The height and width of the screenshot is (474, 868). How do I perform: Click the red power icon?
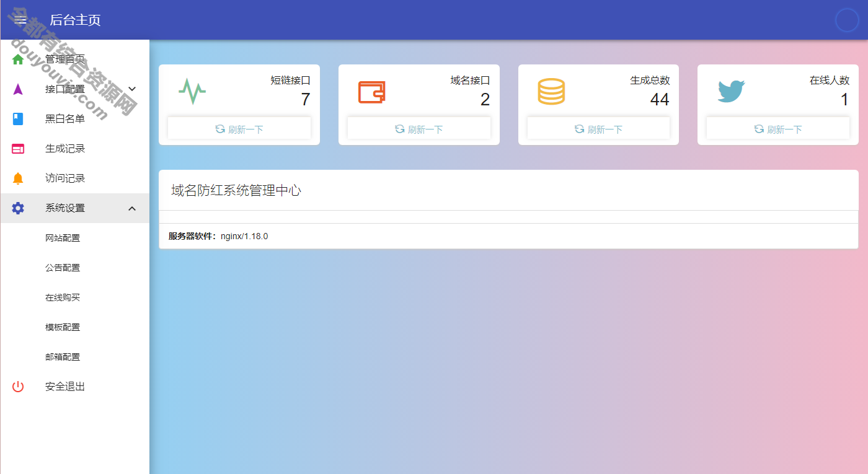(18, 387)
